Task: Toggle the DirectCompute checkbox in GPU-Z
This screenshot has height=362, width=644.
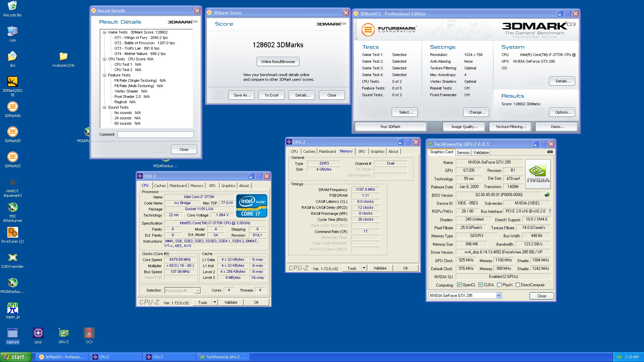Action: click(x=518, y=285)
